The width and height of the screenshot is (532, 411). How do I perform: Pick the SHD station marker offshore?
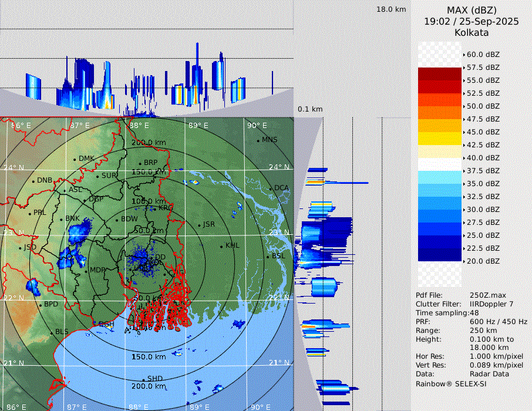(144, 379)
